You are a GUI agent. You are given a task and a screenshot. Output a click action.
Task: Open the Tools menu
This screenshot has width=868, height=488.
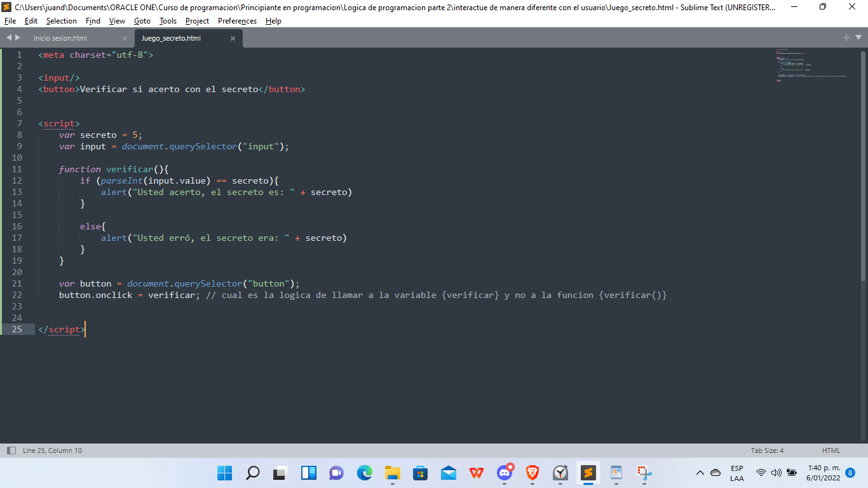pyautogui.click(x=168, y=21)
